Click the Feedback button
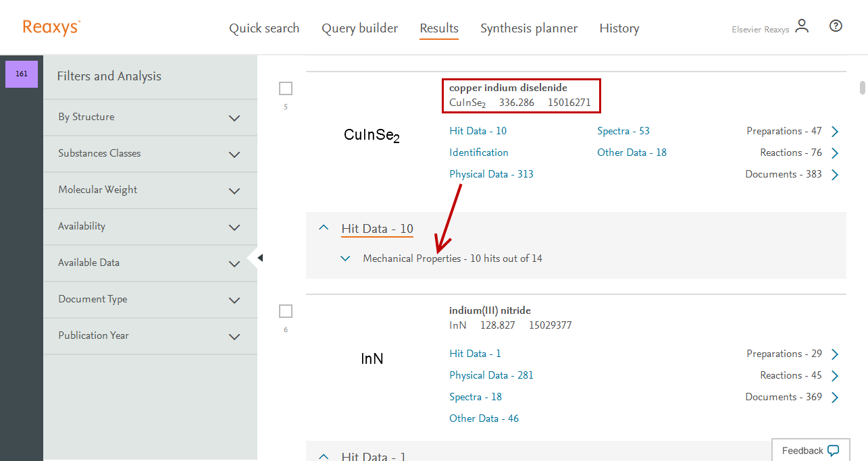 click(x=810, y=450)
